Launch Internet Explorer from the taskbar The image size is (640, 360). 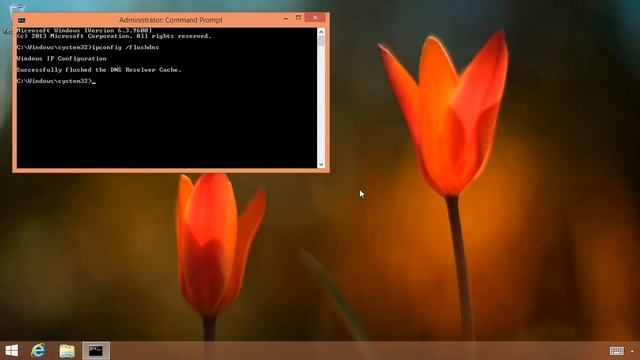(x=38, y=351)
